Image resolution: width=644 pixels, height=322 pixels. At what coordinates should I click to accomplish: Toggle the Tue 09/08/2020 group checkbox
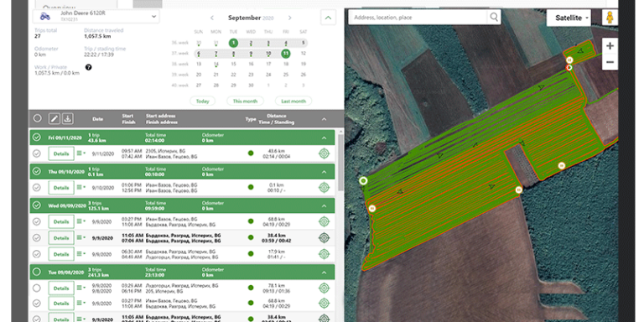tap(37, 272)
